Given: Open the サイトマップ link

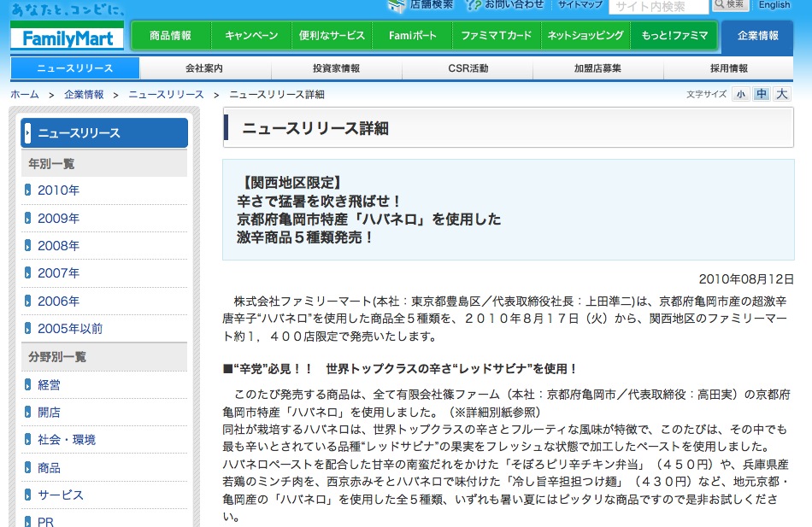Looking at the screenshot, I should (x=580, y=4).
